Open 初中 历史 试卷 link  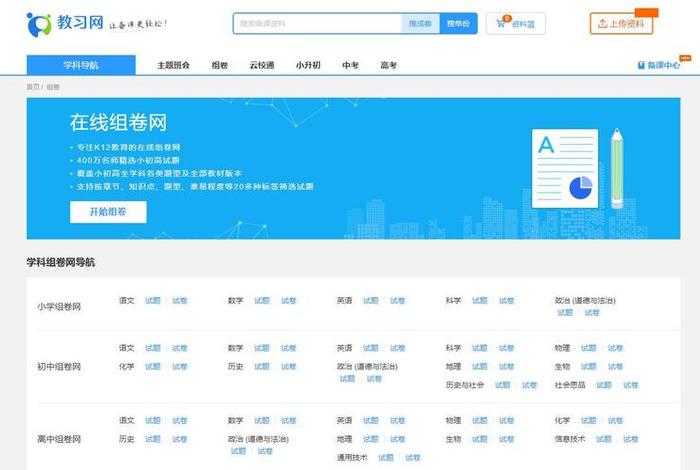coord(288,366)
